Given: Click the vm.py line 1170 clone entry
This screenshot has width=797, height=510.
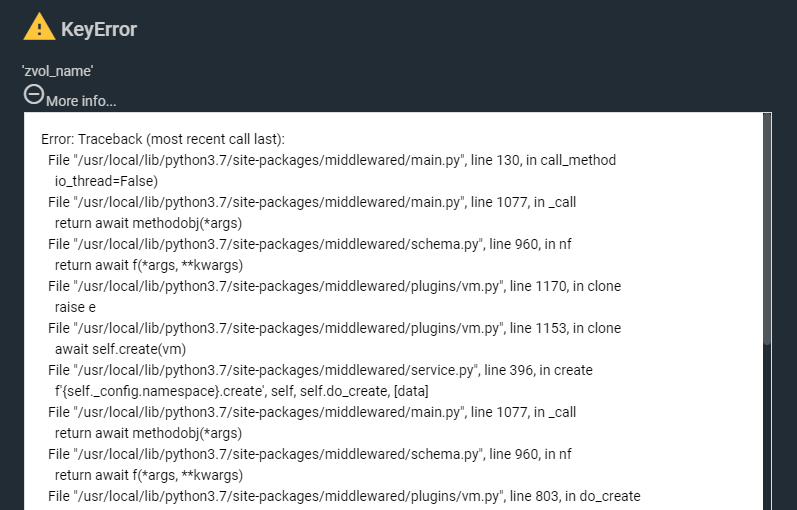Looking at the screenshot, I should point(334,286).
